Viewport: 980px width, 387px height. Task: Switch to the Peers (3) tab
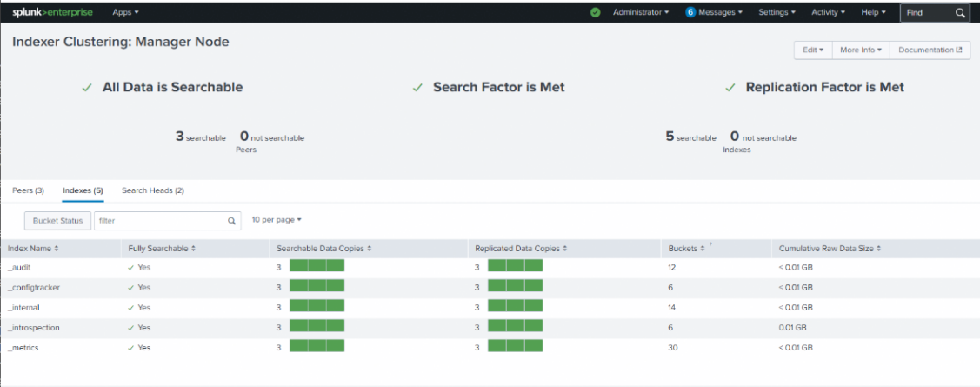click(x=28, y=190)
